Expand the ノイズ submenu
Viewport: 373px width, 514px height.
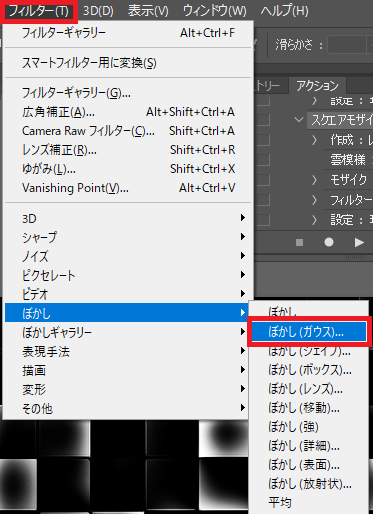pos(128,256)
